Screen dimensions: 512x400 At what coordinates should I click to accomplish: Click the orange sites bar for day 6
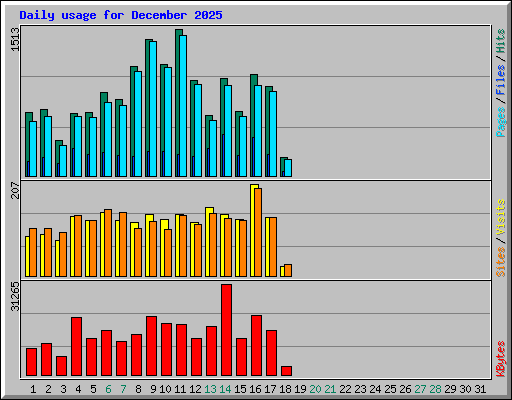click(108, 243)
